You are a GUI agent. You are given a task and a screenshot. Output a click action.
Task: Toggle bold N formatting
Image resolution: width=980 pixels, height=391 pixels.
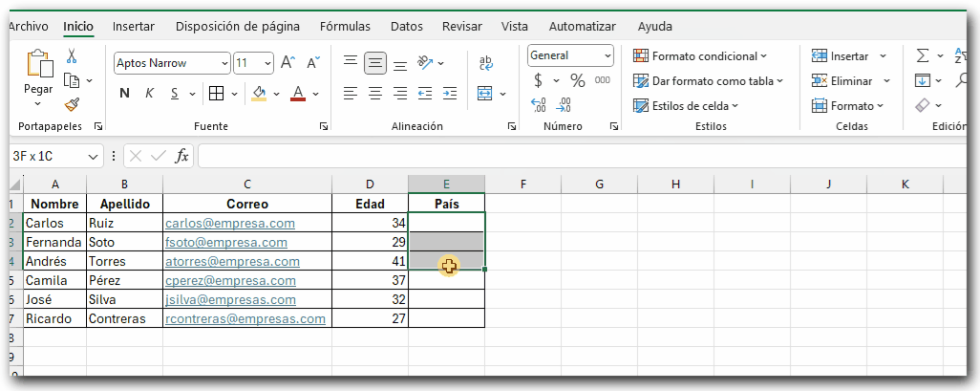[x=124, y=94]
